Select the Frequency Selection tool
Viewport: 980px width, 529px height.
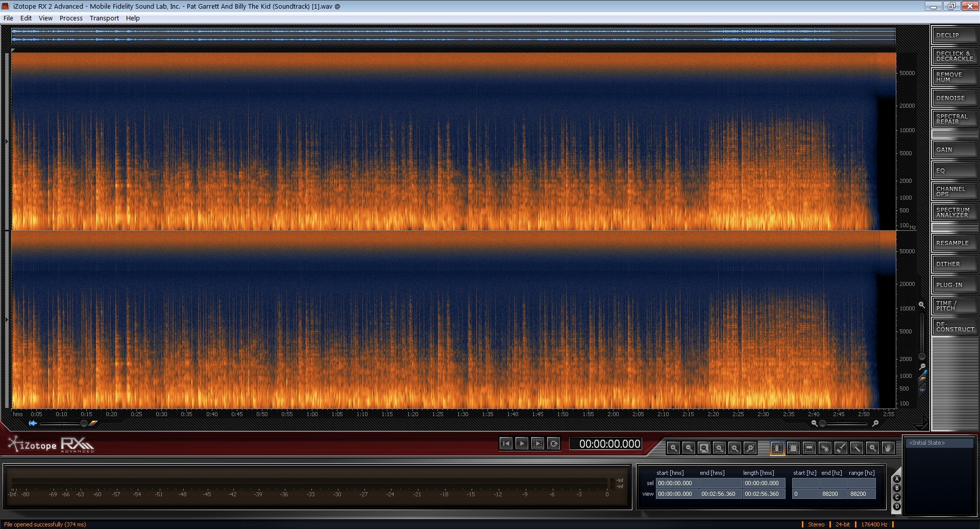tap(809, 448)
